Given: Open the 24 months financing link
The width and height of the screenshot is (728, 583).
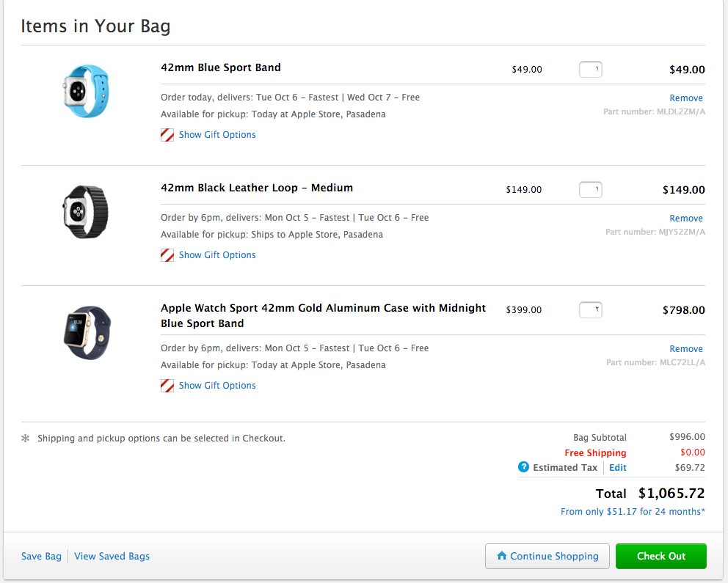Looking at the screenshot, I should tap(633, 512).
